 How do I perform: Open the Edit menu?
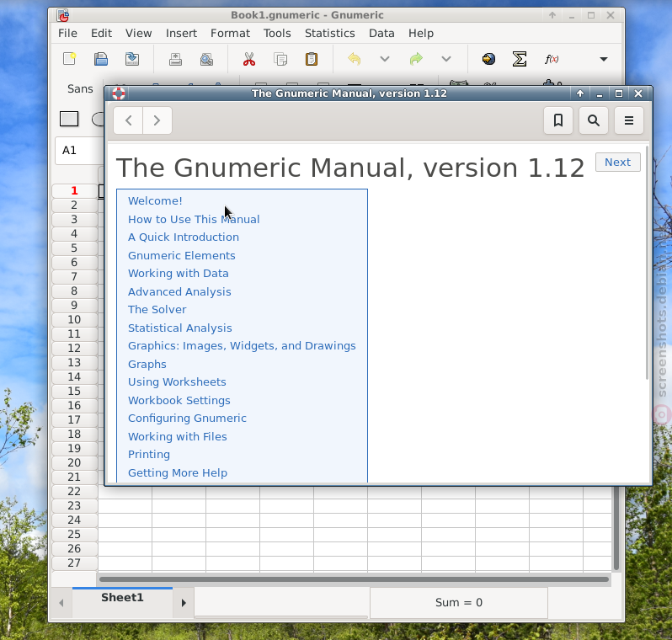point(101,33)
